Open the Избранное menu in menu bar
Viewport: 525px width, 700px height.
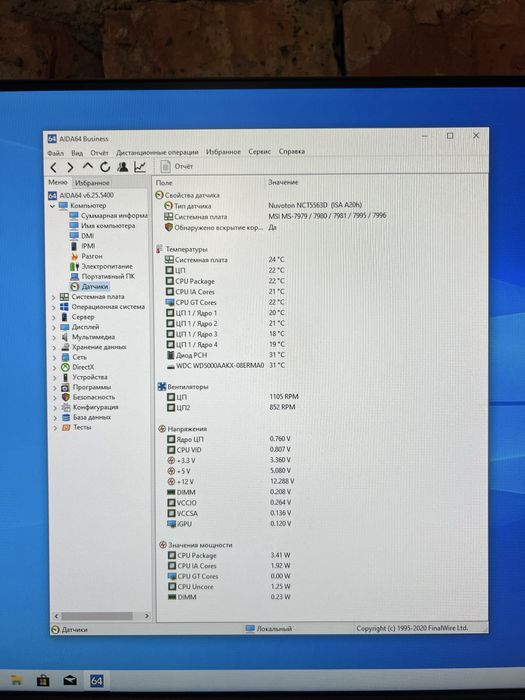tap(223, 152)
